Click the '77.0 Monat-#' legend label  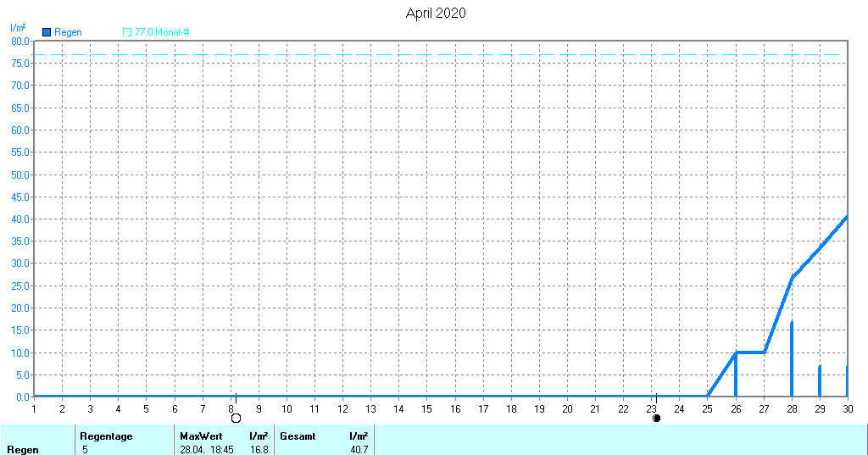coord(162,32)
